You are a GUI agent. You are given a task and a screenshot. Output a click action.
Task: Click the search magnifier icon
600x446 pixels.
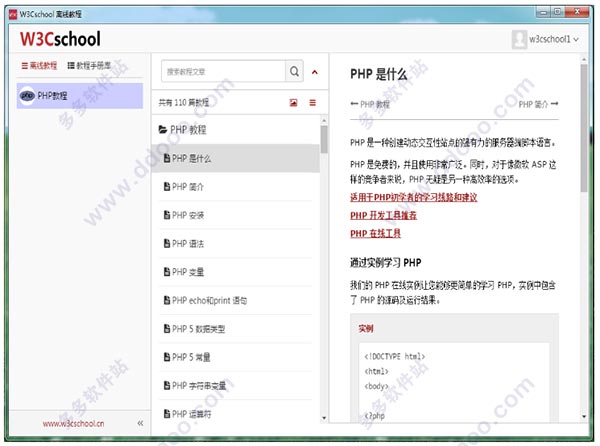pos(294,71)
